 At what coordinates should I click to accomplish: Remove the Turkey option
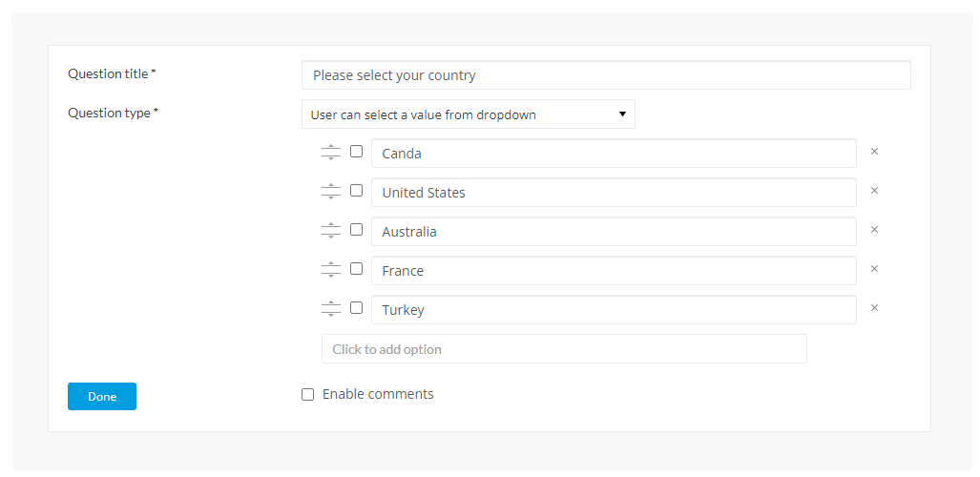click(x=874, y=307)
